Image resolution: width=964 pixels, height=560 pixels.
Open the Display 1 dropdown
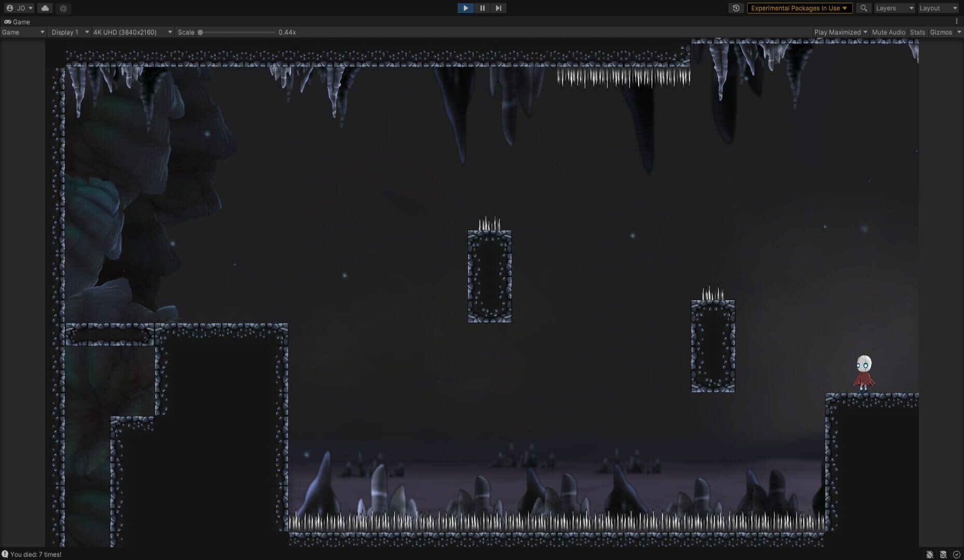click(70, 32)
